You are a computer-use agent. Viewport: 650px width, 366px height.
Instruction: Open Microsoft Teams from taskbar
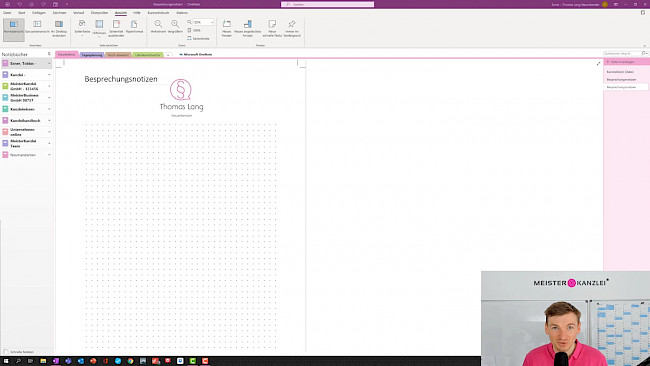point(68,361)
